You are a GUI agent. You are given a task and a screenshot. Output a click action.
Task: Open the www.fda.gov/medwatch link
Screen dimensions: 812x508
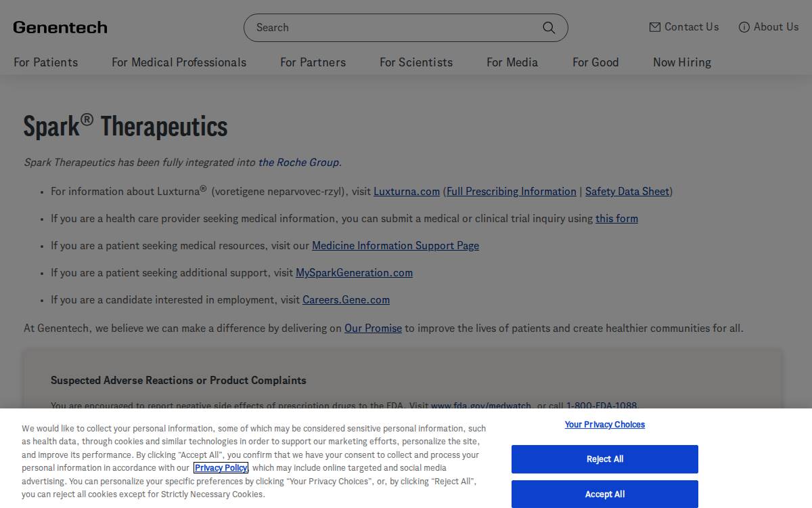481,406
